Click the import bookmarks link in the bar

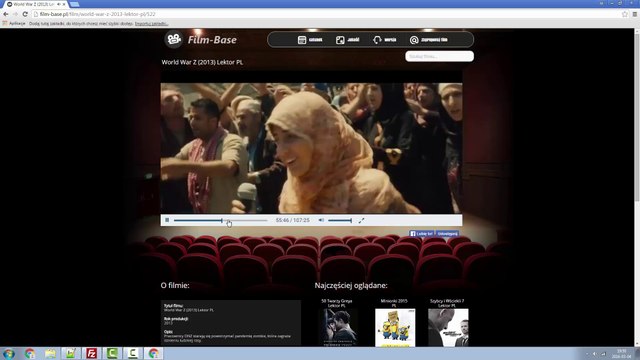tap(151, 24)
